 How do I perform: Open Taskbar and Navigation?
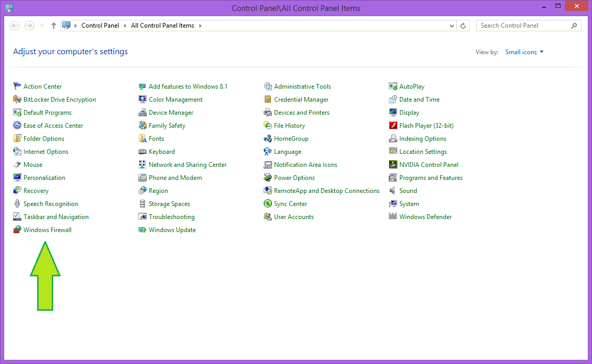point(56,217)
